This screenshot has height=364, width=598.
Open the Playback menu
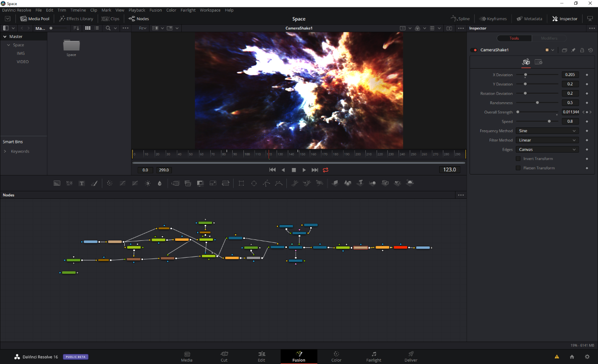136,10
